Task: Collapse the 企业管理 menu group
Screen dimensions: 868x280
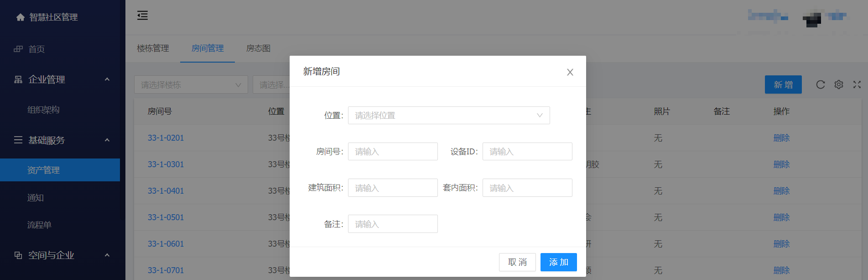Action: (x=107, y=79)
